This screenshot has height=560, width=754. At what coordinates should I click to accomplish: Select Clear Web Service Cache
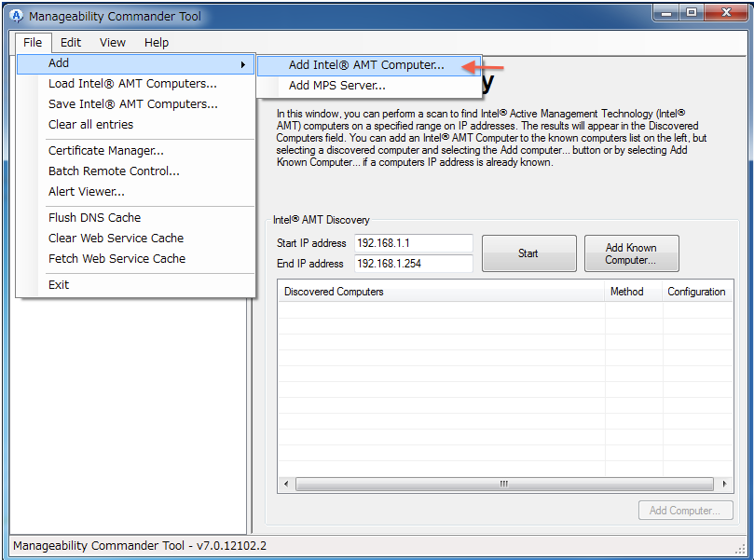click(135, 239)
